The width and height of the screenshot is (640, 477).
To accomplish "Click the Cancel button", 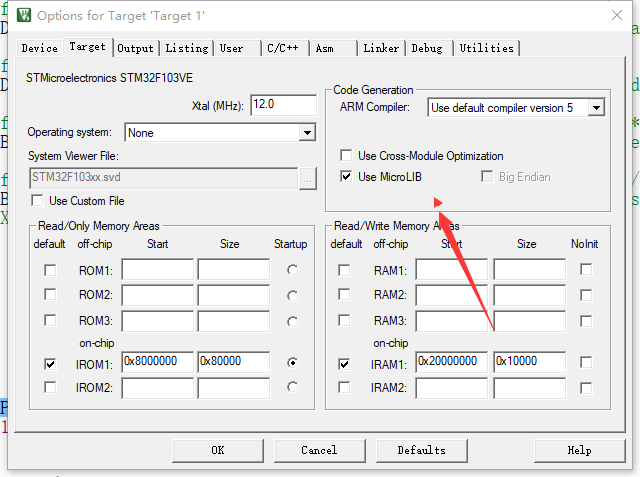I will tap(319, 450).
